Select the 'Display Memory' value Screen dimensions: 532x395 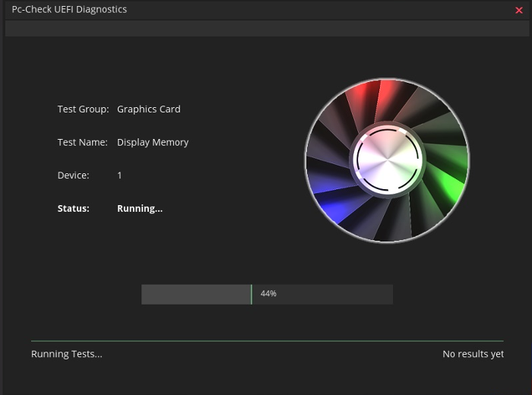click(153, 142)
